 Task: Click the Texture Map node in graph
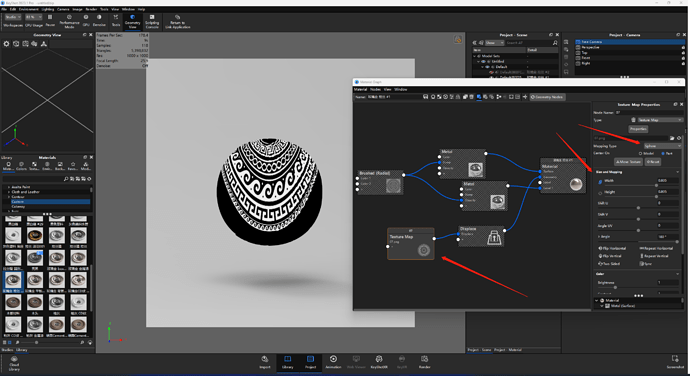pos(411,243)
